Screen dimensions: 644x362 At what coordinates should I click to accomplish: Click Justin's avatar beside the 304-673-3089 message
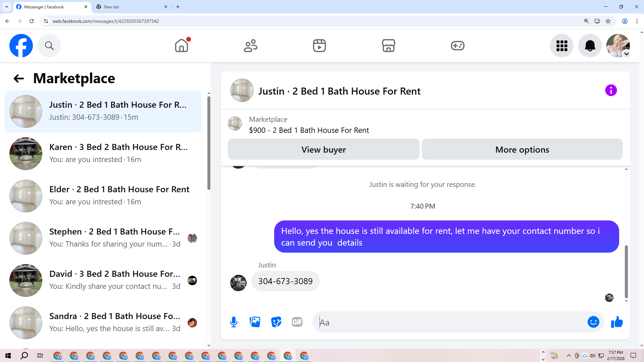point(238,283)
